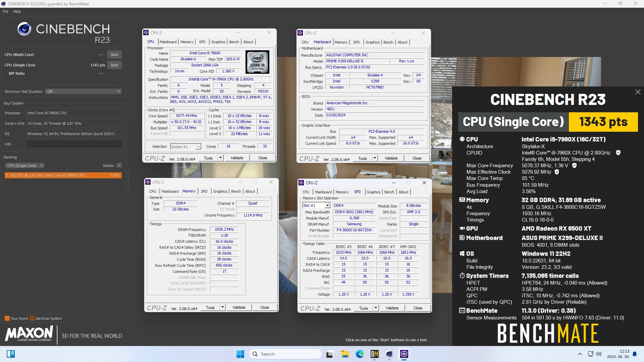The width and height of the screenshot is (644, 362).
Task: Click Tools button in CPU-Z Mainboard window
Action: (363, 158)
